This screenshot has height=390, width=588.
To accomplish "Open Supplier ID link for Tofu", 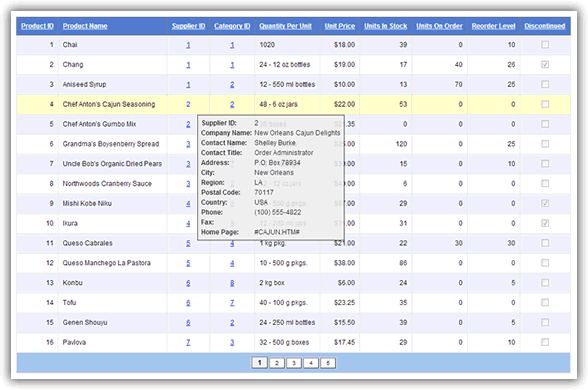I will (x=188, y=303).
